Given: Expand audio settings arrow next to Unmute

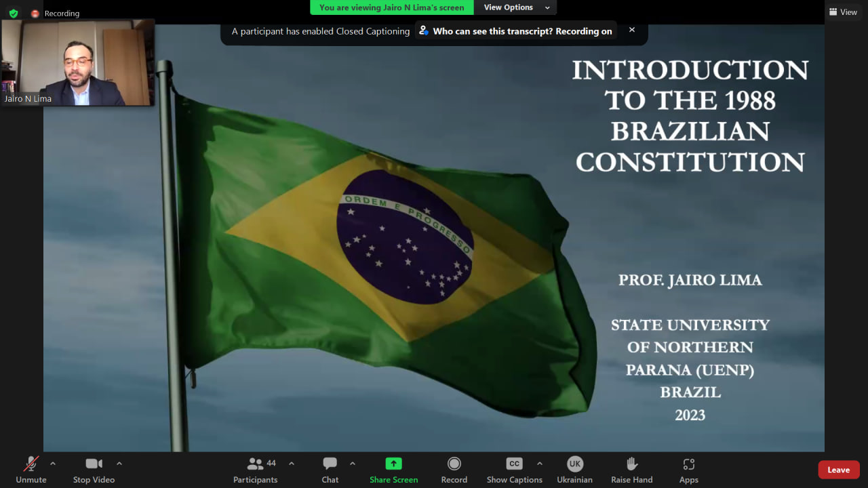Looking at the screenshot, I should [53, 464].
